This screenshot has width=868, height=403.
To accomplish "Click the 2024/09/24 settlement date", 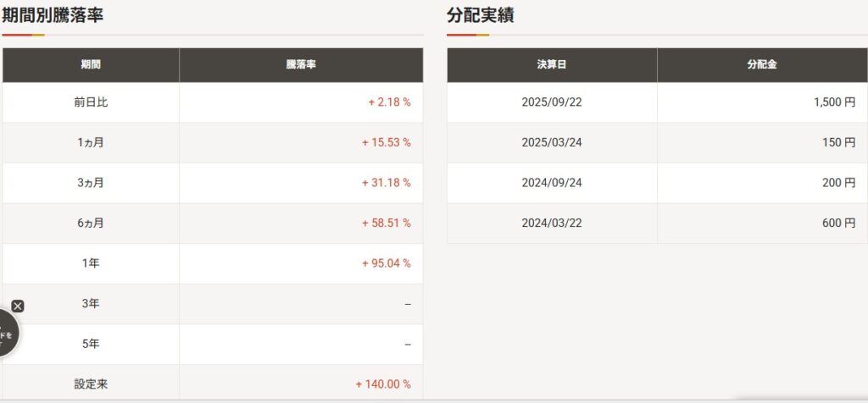I will 552,183.
